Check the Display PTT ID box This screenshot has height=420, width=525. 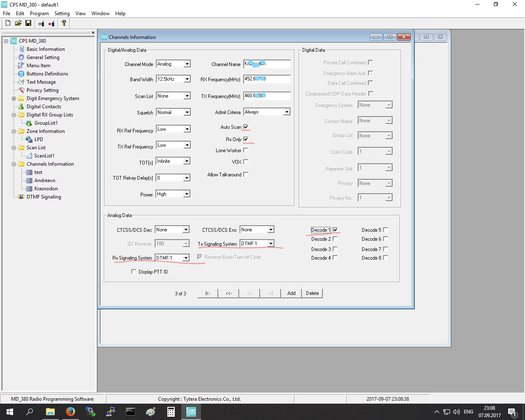(x=134, y=272)
